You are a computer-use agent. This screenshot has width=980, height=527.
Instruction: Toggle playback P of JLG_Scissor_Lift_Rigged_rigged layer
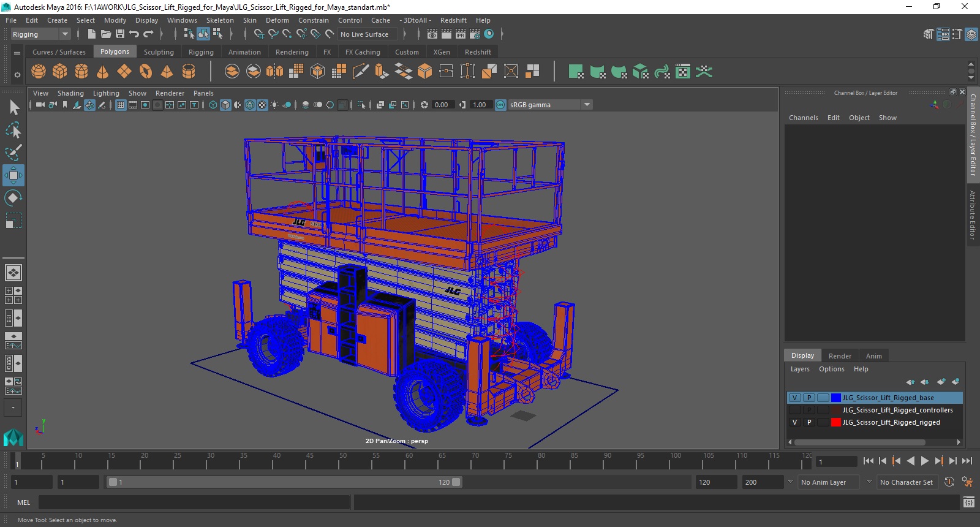[x=809, y=422]
